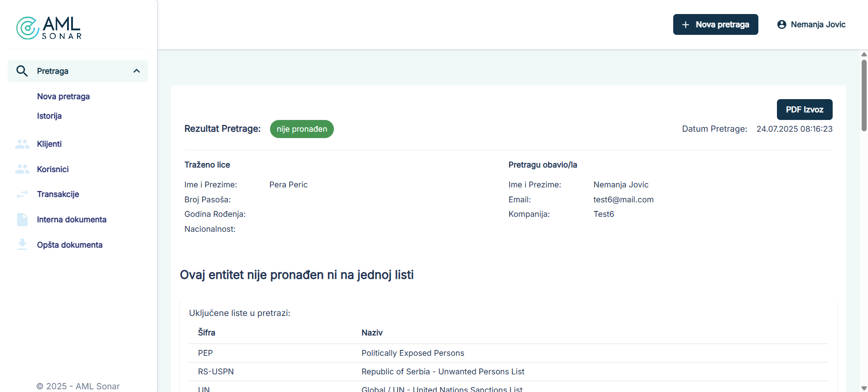Open the Transakcije page
The width and height of the screenshot is (868, 392).
point(58,194)
